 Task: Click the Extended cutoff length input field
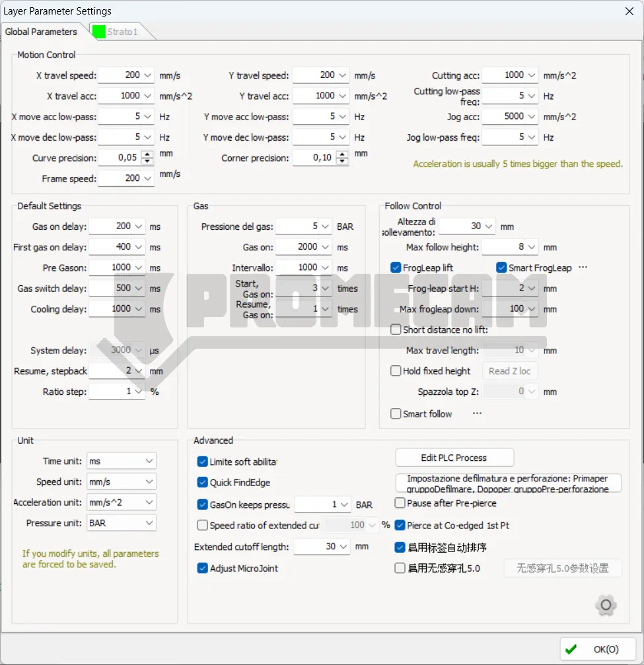(x=316, y=547)
